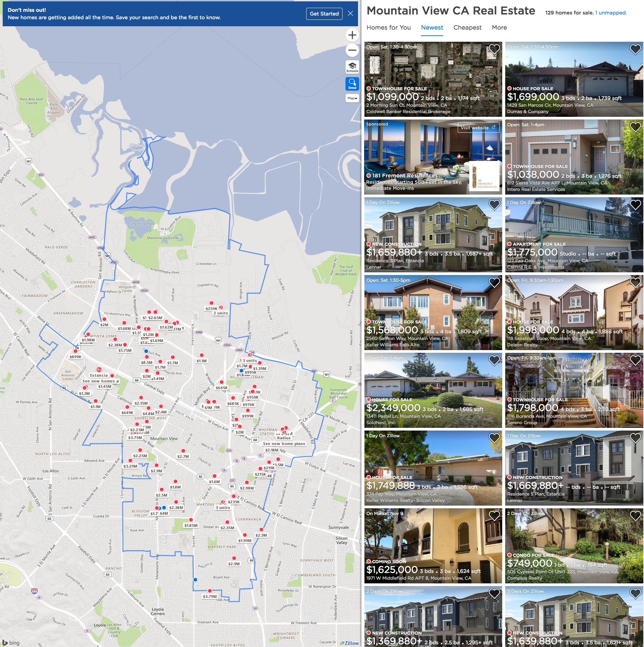Heart the 118 Savannah Loop house
The width and height of the screenshot is (644, 647).
635,282
